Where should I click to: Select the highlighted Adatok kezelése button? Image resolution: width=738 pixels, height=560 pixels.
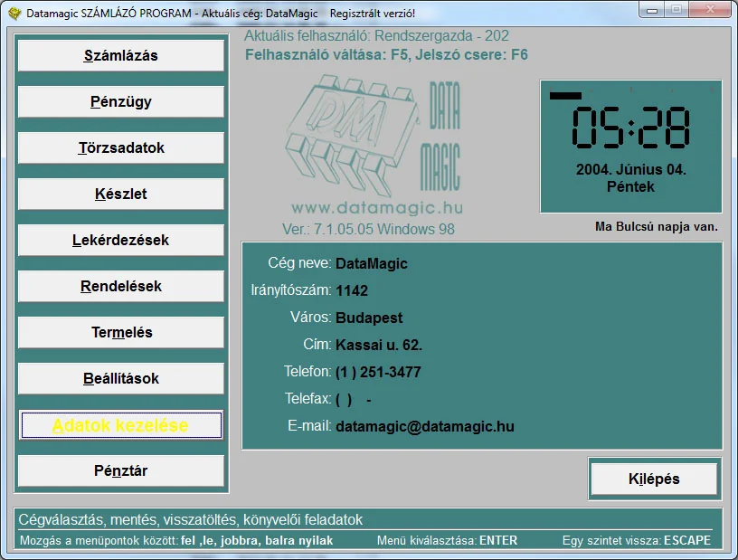point(121,425)
